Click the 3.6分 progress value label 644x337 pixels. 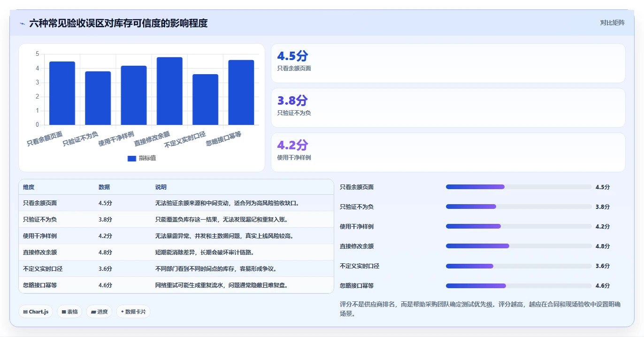[x=602, y=266]
